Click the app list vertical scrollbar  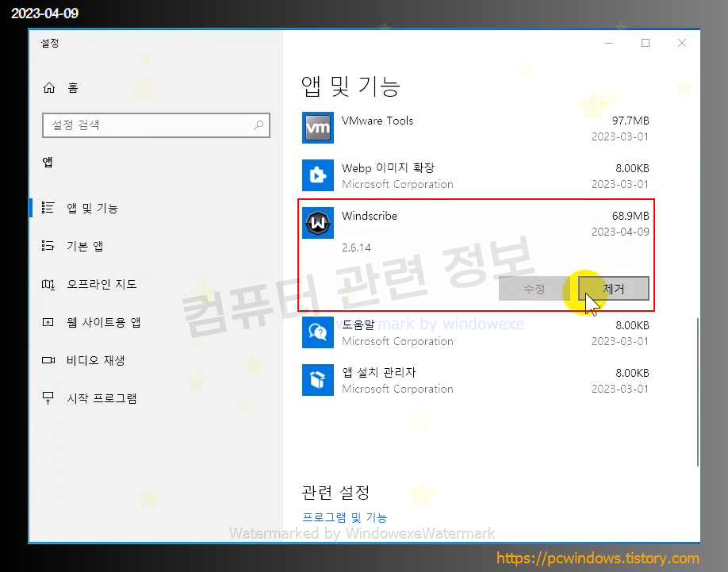click(x=697, y=392)
